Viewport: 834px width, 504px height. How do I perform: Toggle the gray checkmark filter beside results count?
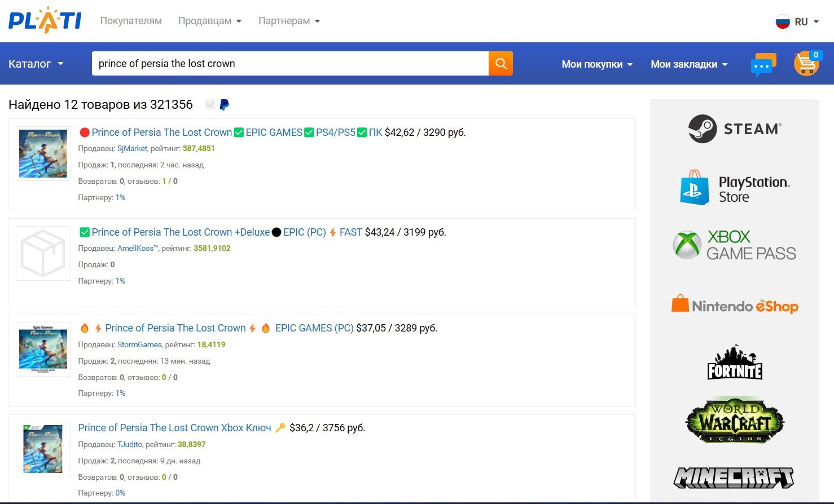(x=210, y=104)
